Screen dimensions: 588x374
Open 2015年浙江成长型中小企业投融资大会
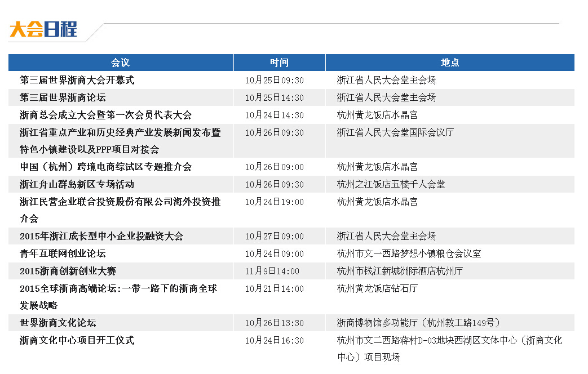coord(101,236)
